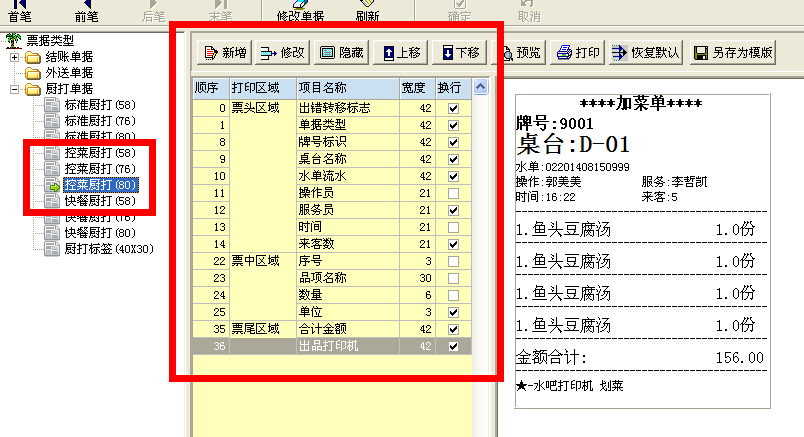
Task: Expand the 结账单据 tree folder
Action: [x=14, y=57]
